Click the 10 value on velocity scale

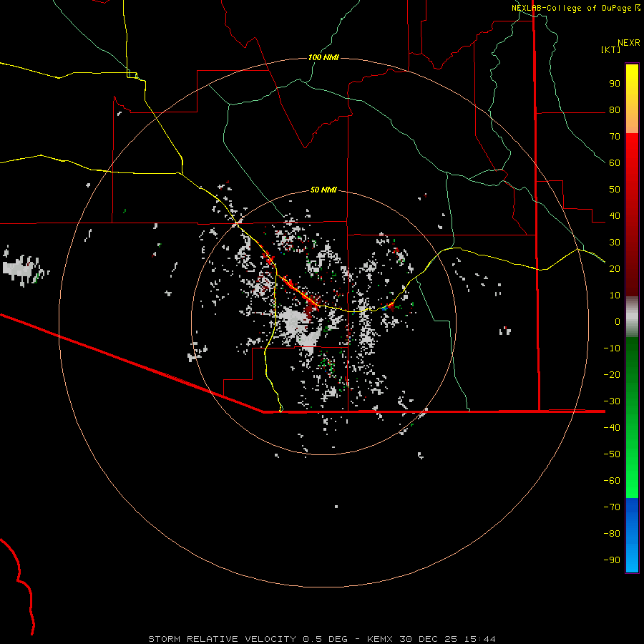pyautogui.click(x=615, y=296)
